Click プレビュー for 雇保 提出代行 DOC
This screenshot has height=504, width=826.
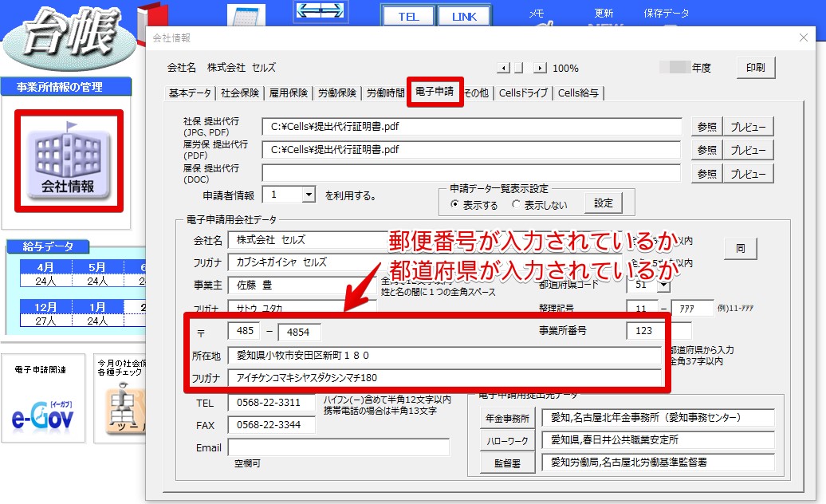748,174
